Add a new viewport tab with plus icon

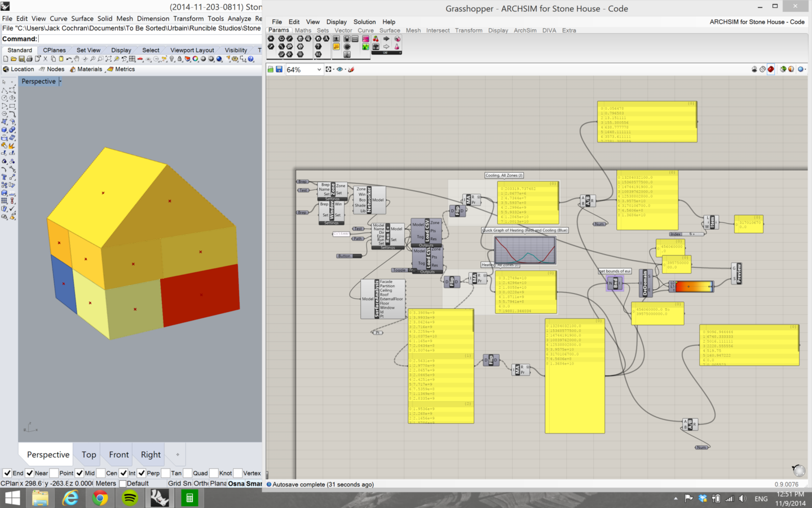point(178,454)
